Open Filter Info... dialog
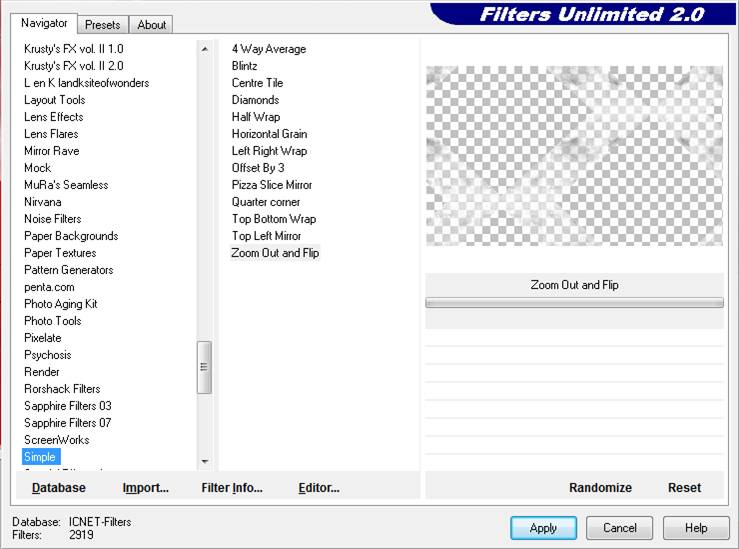 click(x=232, y=488)
